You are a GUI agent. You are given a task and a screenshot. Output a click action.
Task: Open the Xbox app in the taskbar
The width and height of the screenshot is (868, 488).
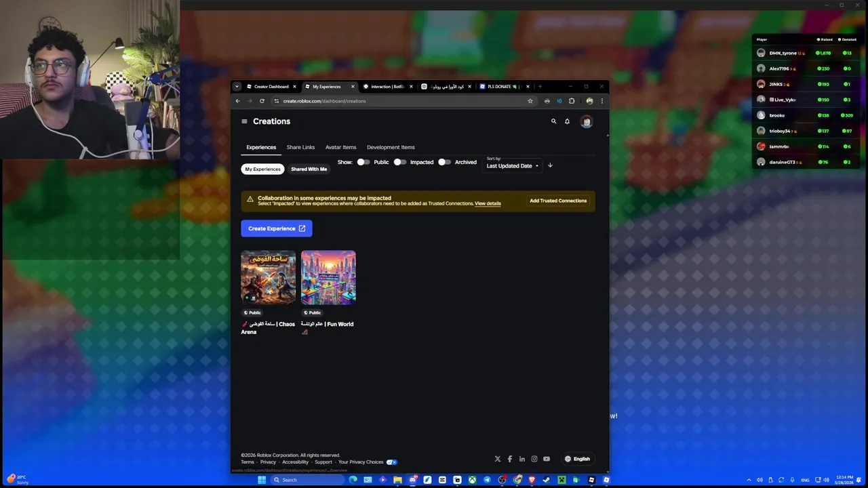pos(473,480)
